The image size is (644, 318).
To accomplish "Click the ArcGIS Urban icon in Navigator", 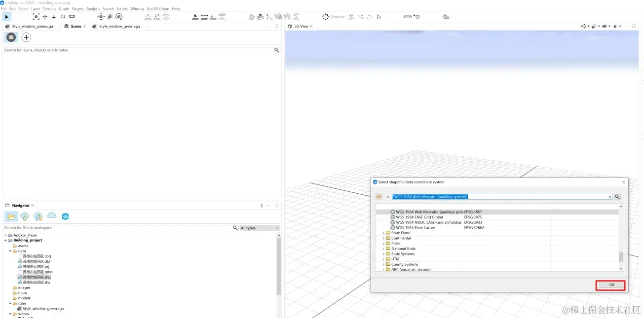I will pos(65,216).
